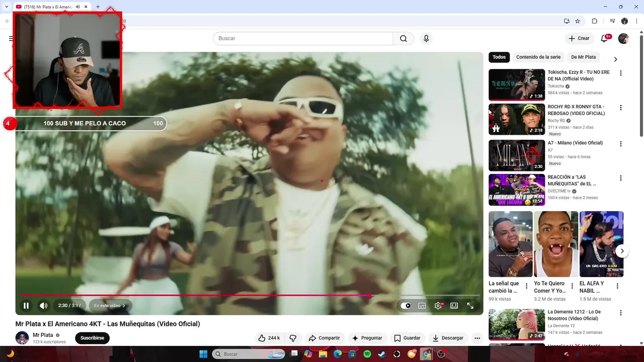Open the 'En este video' chapters chip

(110, 306)
